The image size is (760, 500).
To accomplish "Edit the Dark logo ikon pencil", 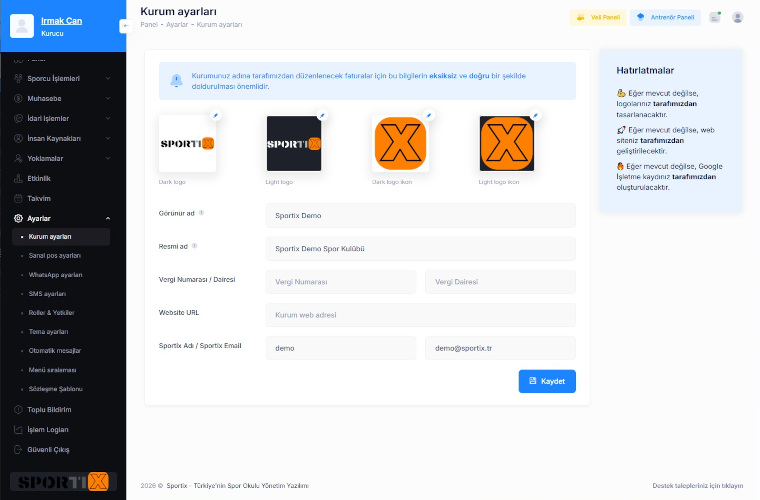I will point(428,115).
